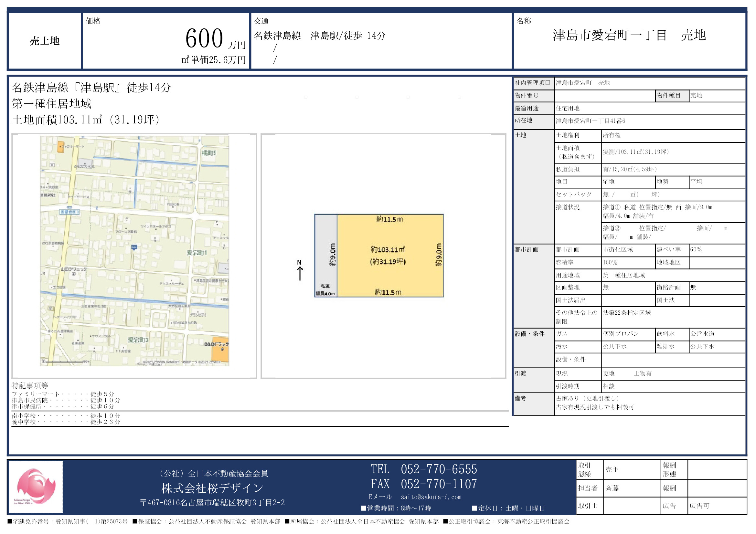Click the saito@sakura-d.com email address
Screen dimensions: 756x534
coord(431,497)
